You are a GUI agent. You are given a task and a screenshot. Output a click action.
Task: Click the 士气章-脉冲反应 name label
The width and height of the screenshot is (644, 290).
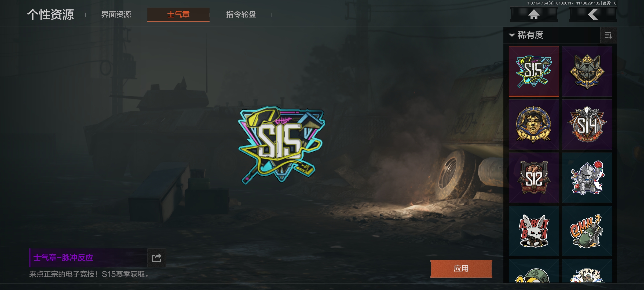[x=63, y=258]
